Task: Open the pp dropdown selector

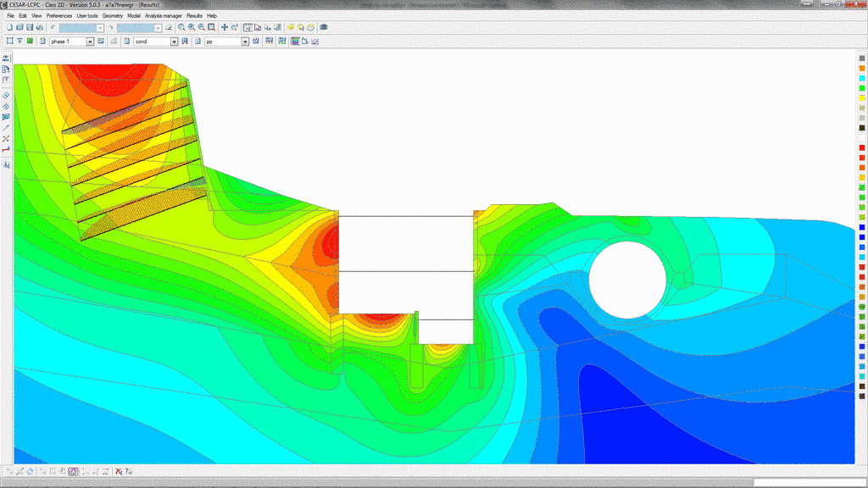Action: (x=245, y=41)
